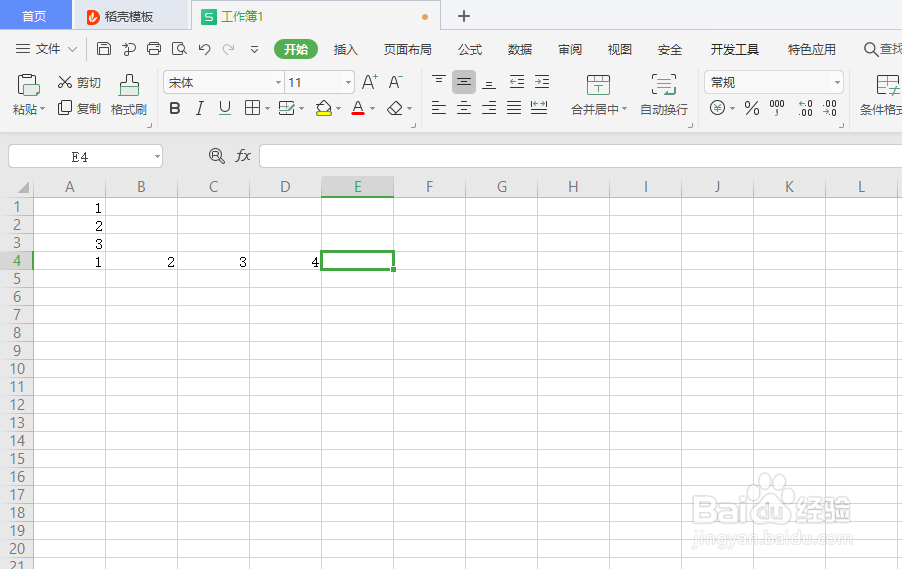Open zoom lookup icon beside fx

[x=216, y=156]
